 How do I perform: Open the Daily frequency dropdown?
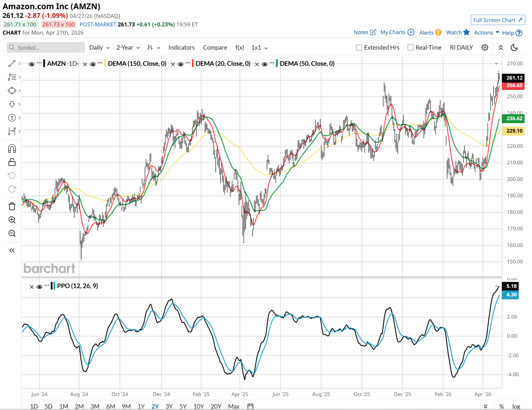pyautogui.click(x=99, y=48)
